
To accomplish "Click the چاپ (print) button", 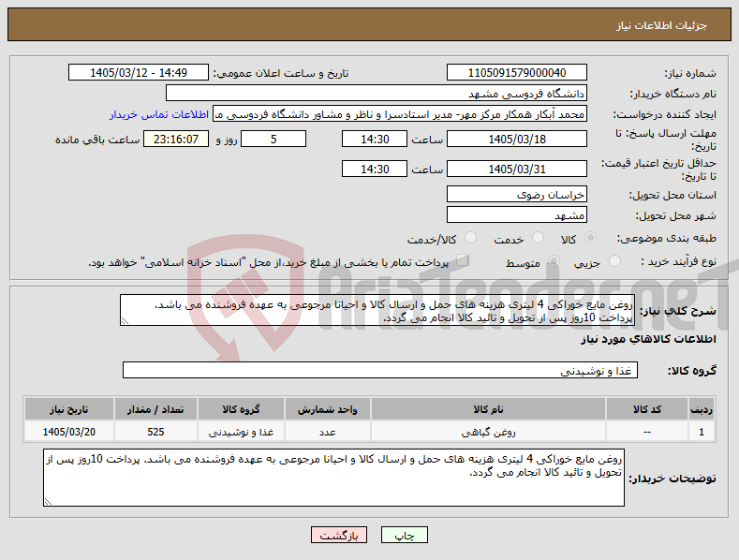I will pos(405,535).
